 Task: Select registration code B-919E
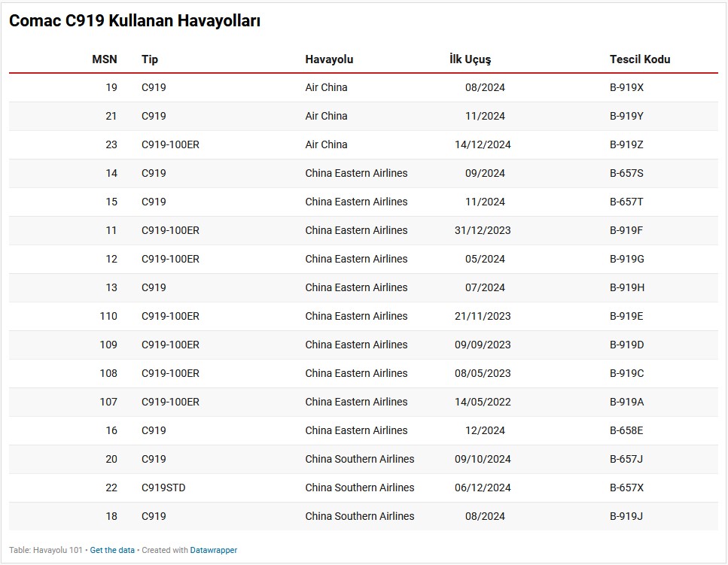click(626, 317)
